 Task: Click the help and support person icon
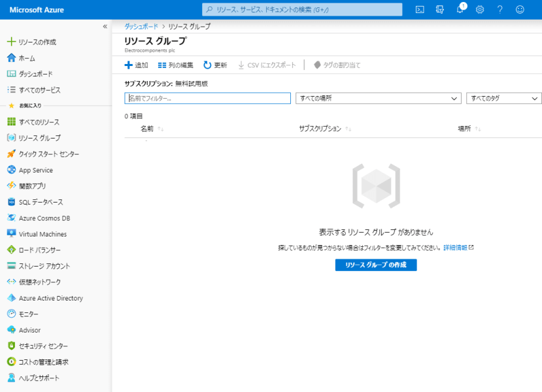11,378
